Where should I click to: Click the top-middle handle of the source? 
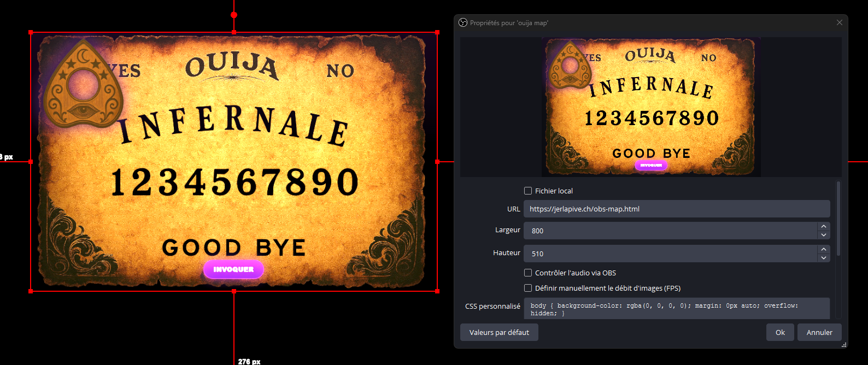(234, 33)
